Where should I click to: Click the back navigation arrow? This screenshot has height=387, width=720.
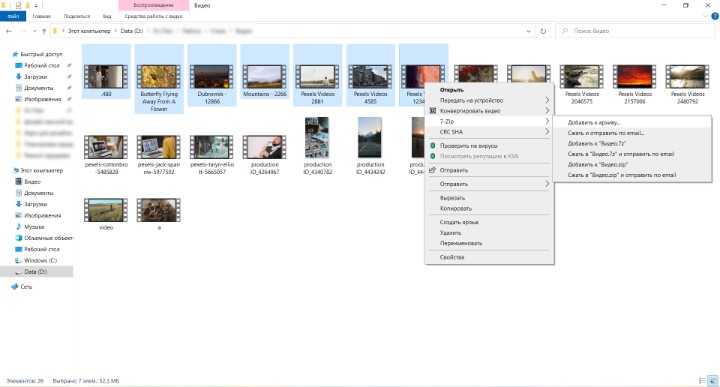point(9,31)
